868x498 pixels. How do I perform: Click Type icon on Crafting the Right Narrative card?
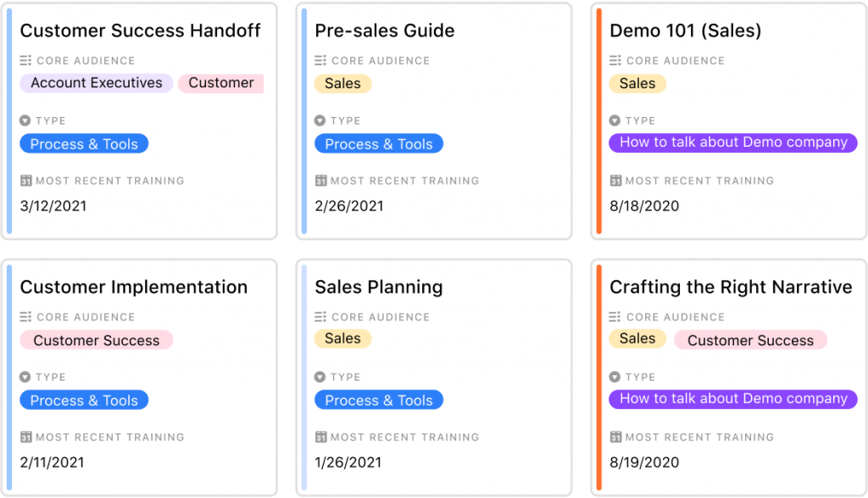(615, 378)
